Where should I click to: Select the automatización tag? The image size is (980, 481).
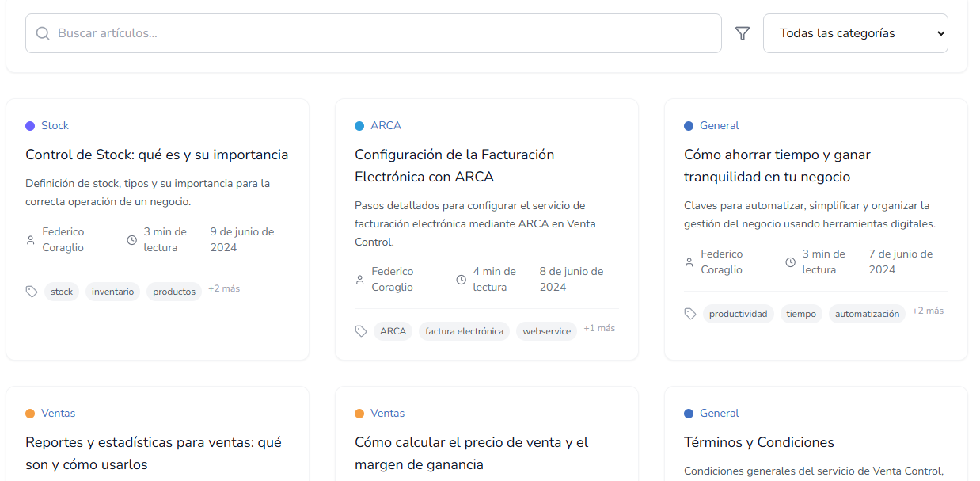(x=868, y=314)
